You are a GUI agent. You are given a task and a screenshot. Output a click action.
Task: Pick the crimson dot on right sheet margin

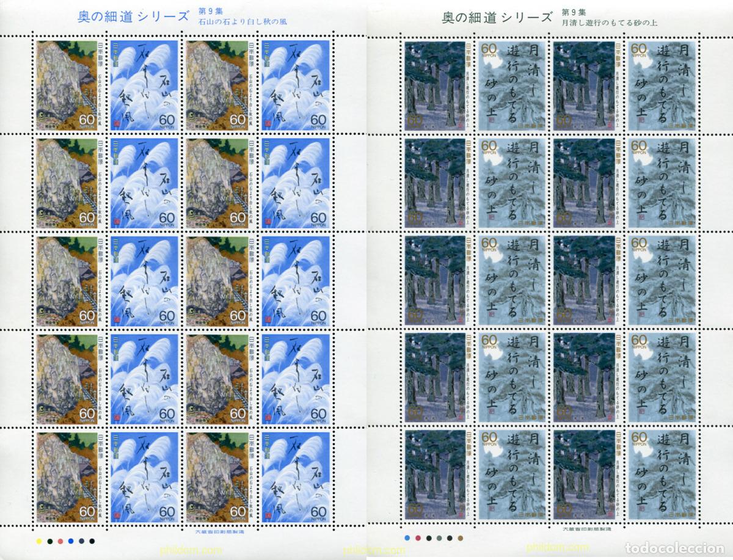(418, 538)
